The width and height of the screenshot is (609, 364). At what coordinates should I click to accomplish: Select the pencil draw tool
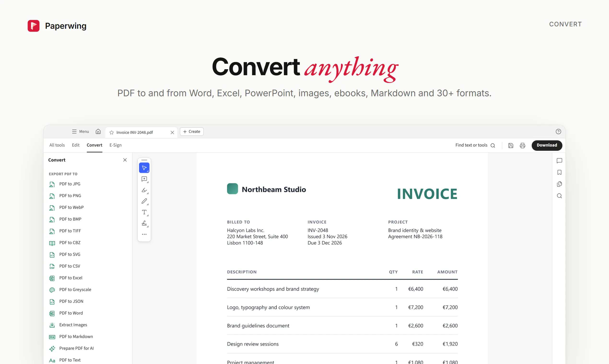point(144,201)
